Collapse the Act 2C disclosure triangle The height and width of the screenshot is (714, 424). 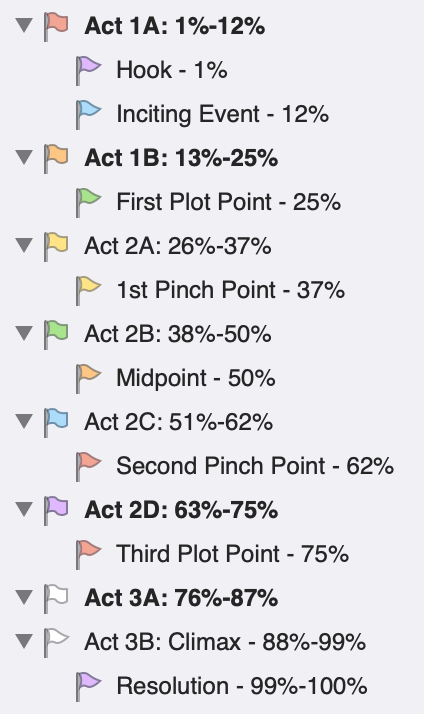click(24, 421)
